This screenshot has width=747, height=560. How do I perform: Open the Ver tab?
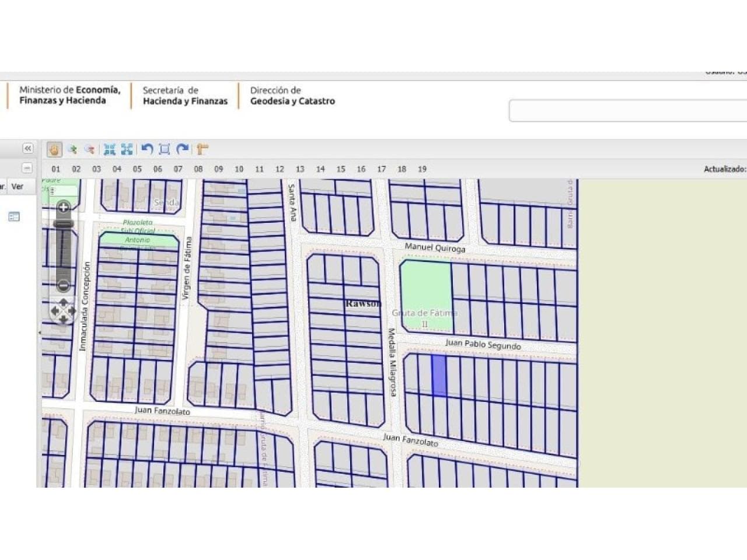click(x=18, y=187)
